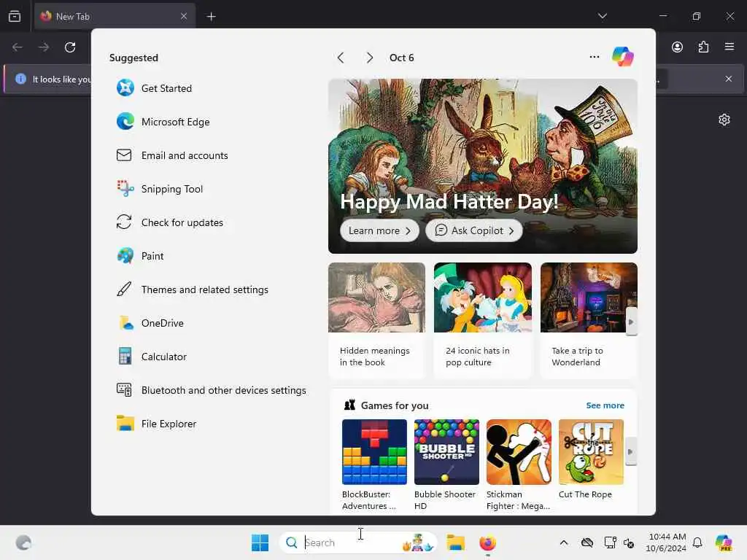Click the muted volume tray icon
Image resolution: width=747 pixels, height=560 pixels.
[629, 542]
